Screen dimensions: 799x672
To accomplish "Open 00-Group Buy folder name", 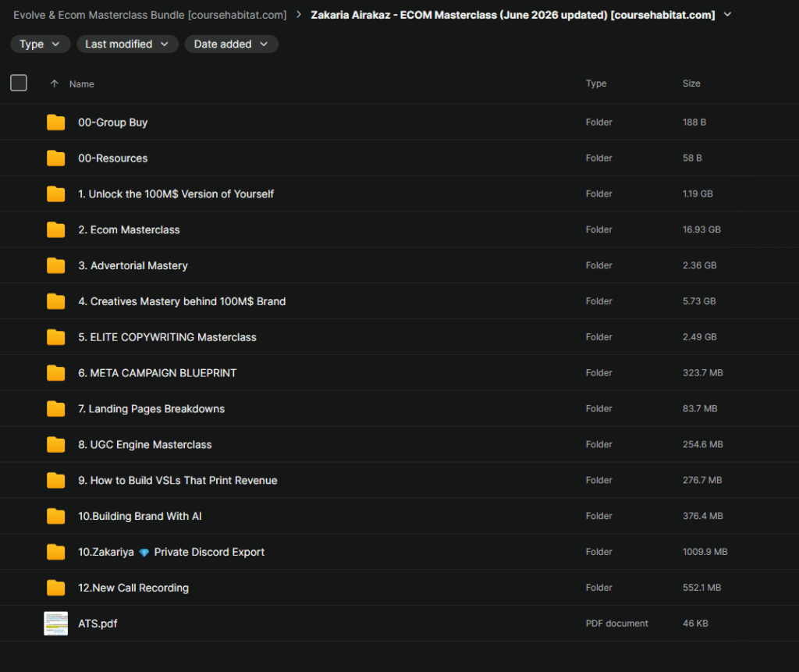I will point(112,123).
